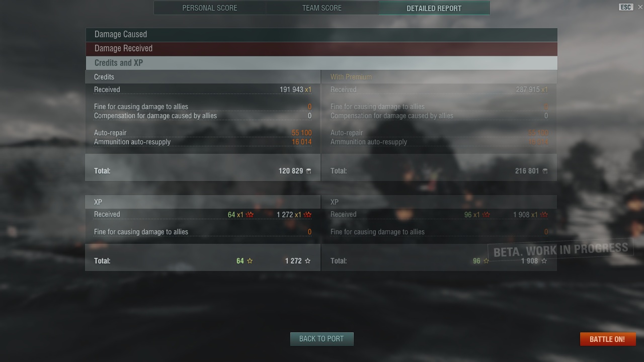
Task: Click the red star icon beside received 1 272 x1
Action: (x=307, y=215)
